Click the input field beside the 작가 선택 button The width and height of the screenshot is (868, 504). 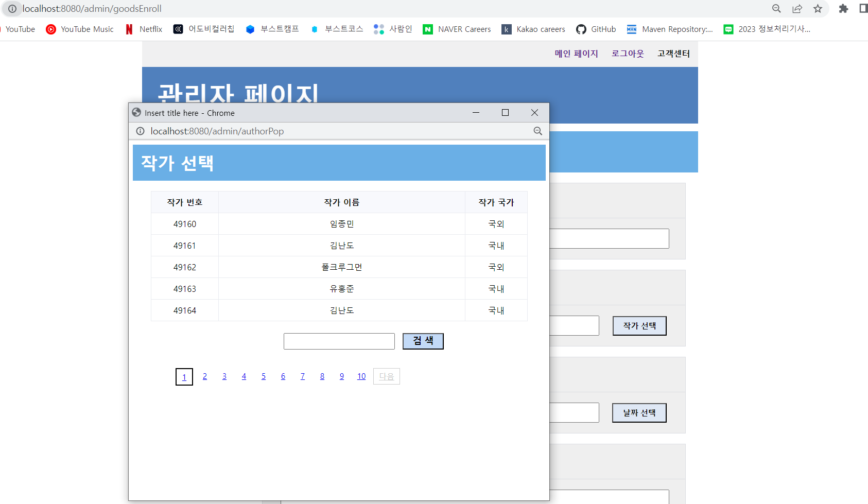click(x=574, y=326)
